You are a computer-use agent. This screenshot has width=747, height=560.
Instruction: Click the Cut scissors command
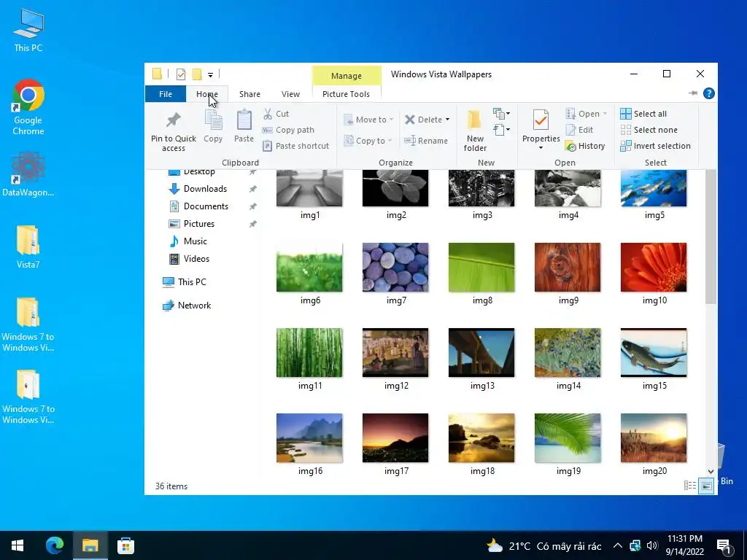276,114
